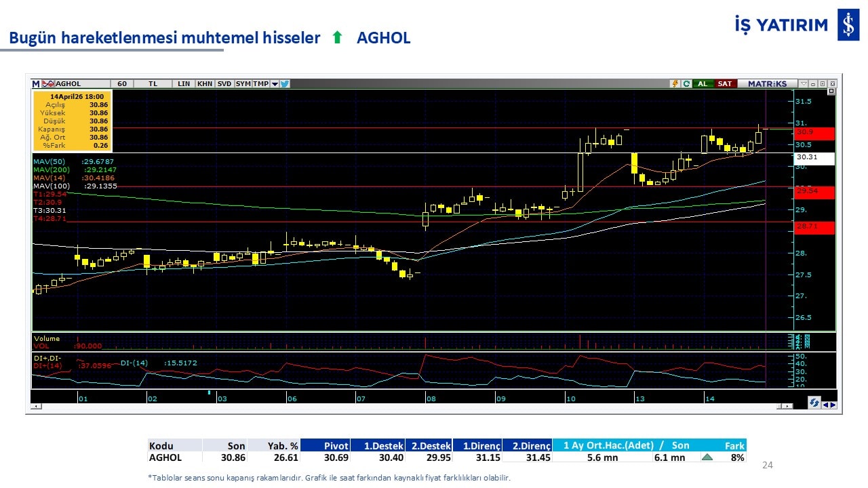Select the SYM toolbar item
868x488 pixels.
243,84
